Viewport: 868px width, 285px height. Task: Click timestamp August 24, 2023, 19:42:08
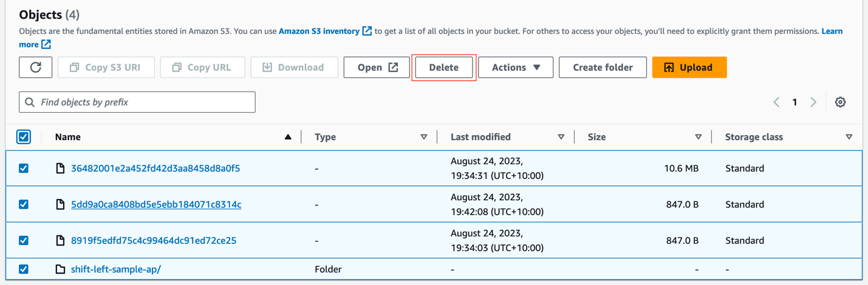pyautogui.click(x=497, y=204)
